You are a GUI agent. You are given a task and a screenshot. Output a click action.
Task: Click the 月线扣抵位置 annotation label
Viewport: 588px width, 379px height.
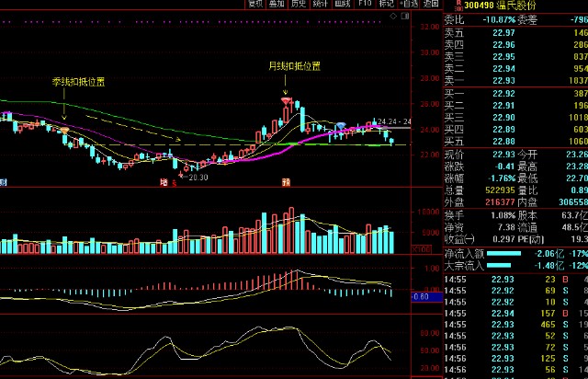(295, 66)
